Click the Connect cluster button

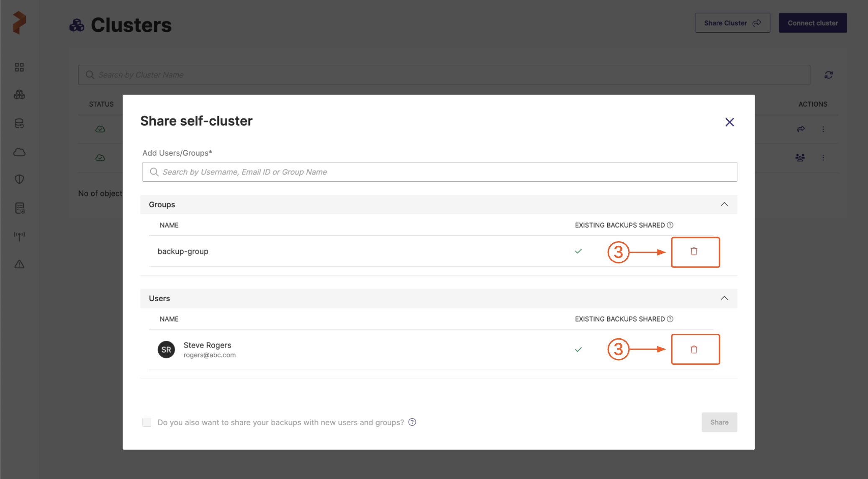coord(813,23)
